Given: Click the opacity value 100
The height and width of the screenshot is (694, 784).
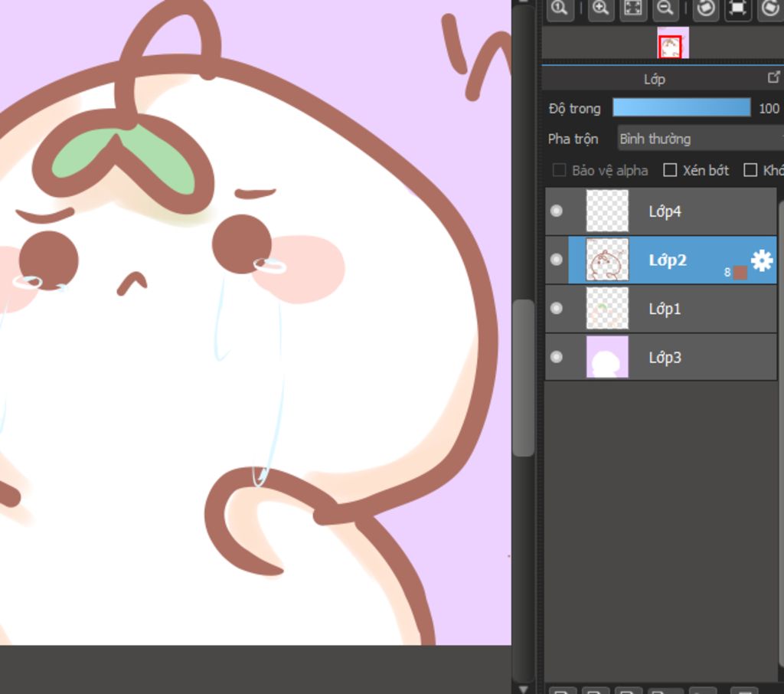Looking at the screenshot, I should click(x=769, y=108).
